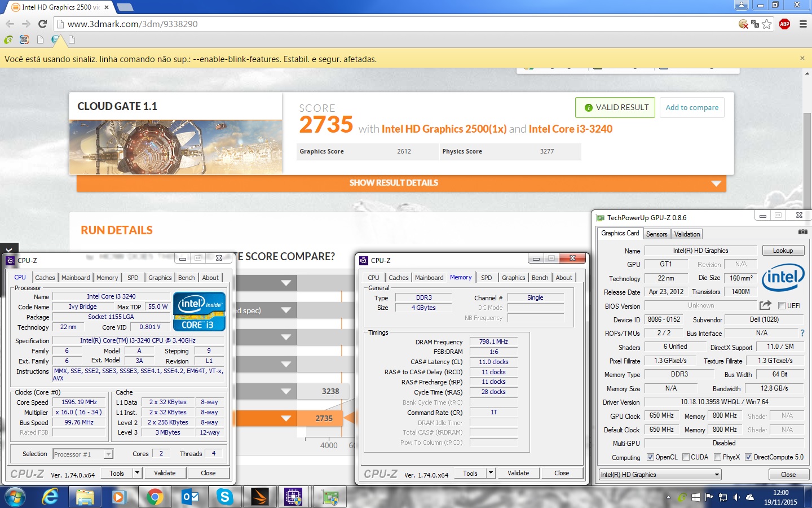Expand the orange compare row showing 2735
Image resolution: width=812 pixels, height=508 pixels.
tap(286, 418)
